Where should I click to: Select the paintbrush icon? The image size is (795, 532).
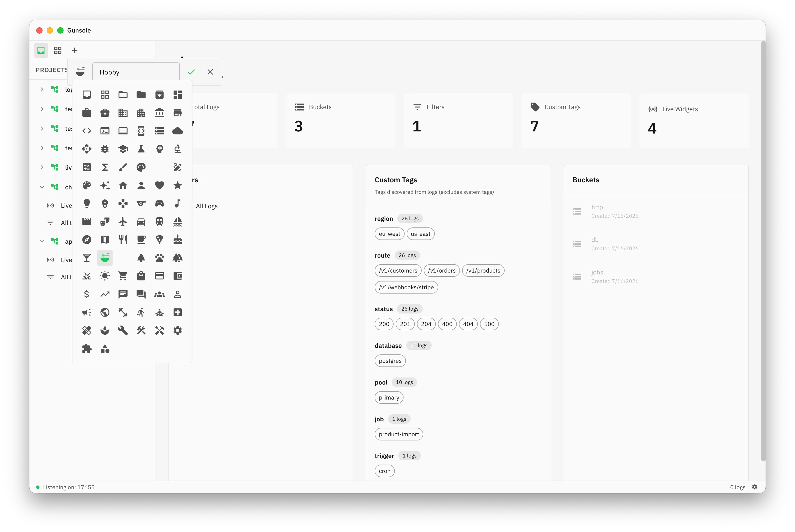pos(123,167)
